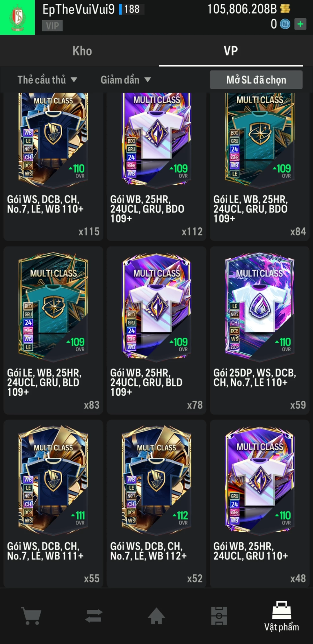The width and height of the screenshot is (313, 644).
Task: Select the x83 LE, WB, BLD 109+ pack
Action: point(53,330)
